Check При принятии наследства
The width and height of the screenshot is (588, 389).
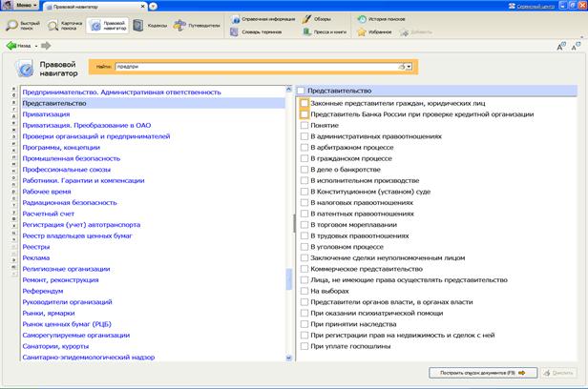coord(304,324)
